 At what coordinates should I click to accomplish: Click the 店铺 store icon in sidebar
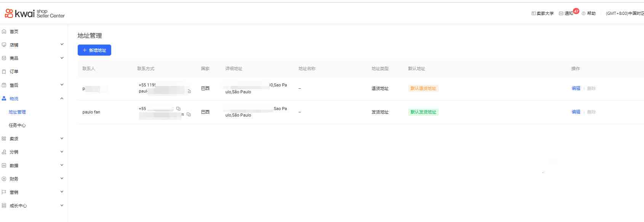pyautogui.click(x=4, y=45)
